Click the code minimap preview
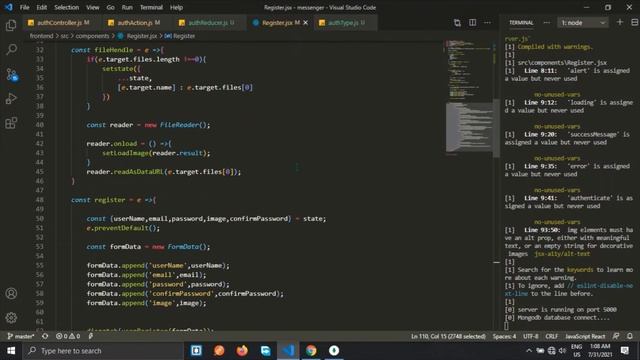The width and height of the screenshot is (640, 360). [x=468, y=98]
